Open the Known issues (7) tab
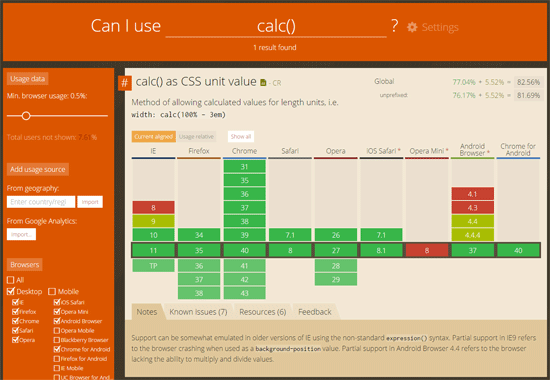The width and height of the screenshot is (550, 380). click(x=198, y=312)
